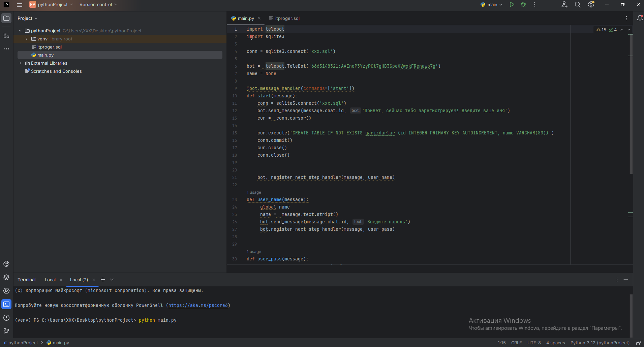Open the Structure tool window icon
The image size is (644, 347).
point(6,35)
